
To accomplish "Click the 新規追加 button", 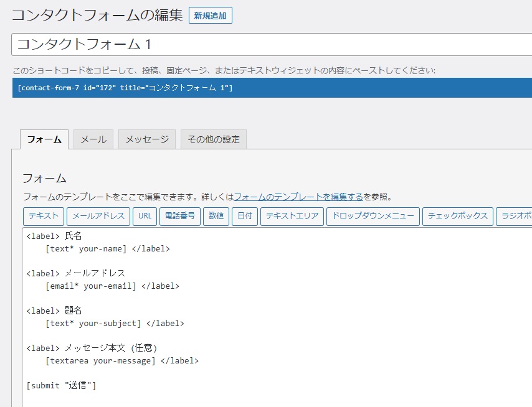I will pos(211,16).
